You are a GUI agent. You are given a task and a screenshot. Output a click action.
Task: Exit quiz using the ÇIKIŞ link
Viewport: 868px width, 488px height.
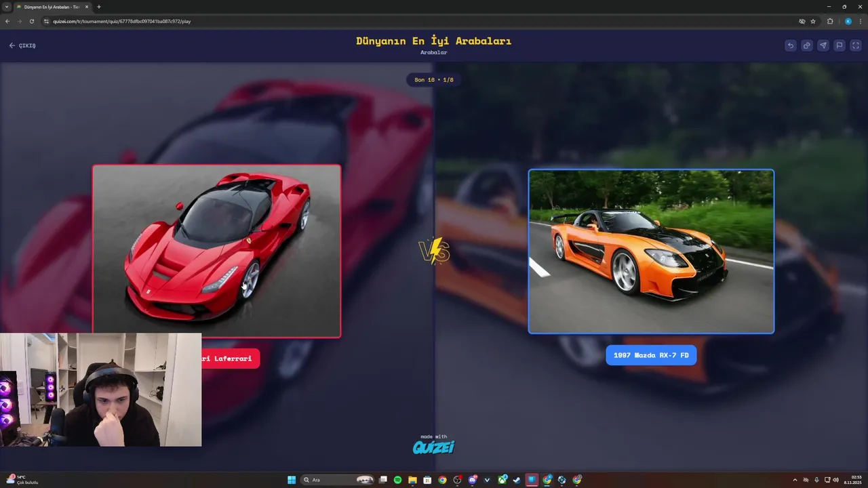pyautogui.click(x=22, y=45)
